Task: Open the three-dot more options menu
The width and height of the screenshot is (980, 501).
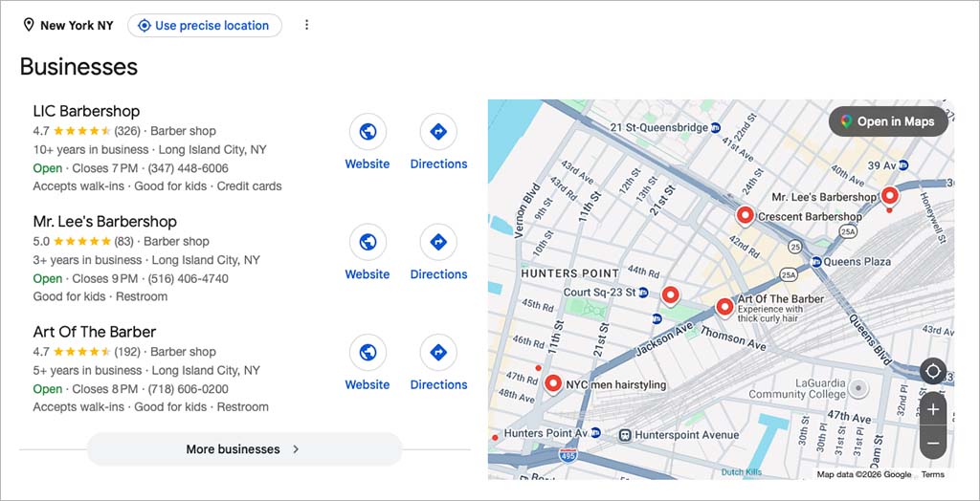Action: tap(306, 25)
